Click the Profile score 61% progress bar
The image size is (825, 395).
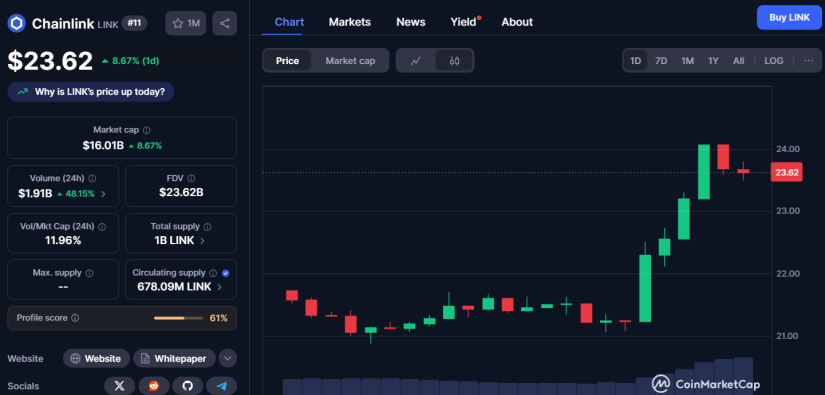point(178,318)
